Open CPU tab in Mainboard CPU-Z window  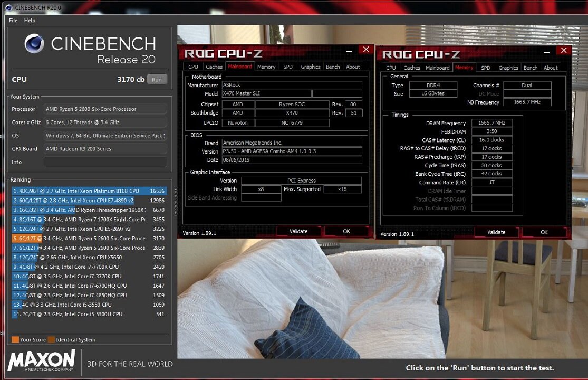193,67
